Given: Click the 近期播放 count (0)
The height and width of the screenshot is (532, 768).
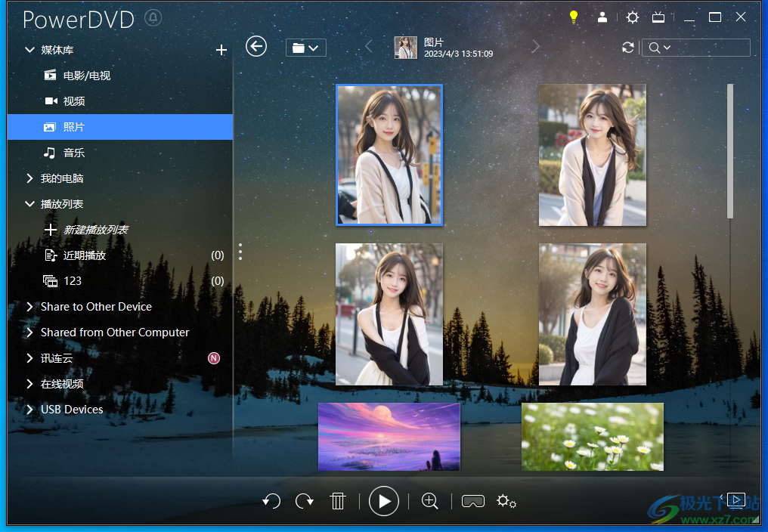Looking at the screenshot, I should (x=218, y=255).
